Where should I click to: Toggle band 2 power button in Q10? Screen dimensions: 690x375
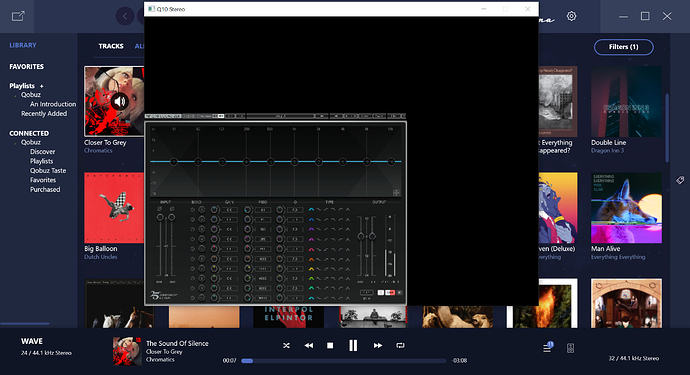point(192,220)
